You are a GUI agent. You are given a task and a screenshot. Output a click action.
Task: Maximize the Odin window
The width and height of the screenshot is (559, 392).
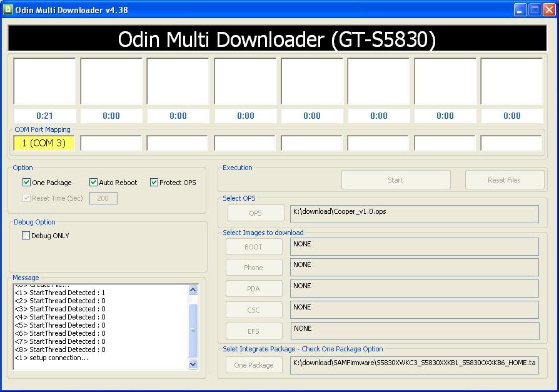pyautogui.click(x=535, y=9)
